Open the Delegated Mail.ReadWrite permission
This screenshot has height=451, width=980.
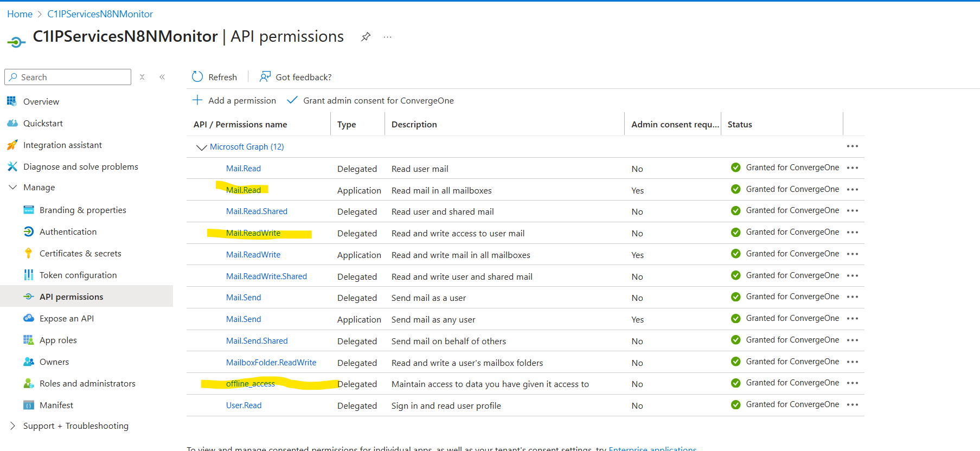pyautogui.click(x=253, y=233)
